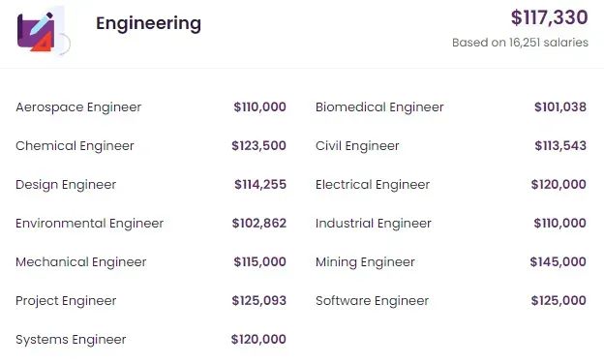Click the Based on 16,251 salaries text

[x=520, y=43]
